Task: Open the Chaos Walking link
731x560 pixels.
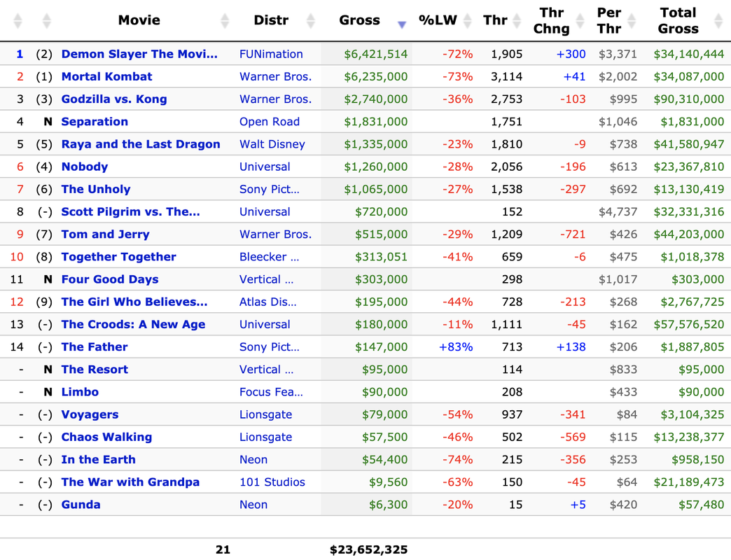Action: [x=106, y=437]
